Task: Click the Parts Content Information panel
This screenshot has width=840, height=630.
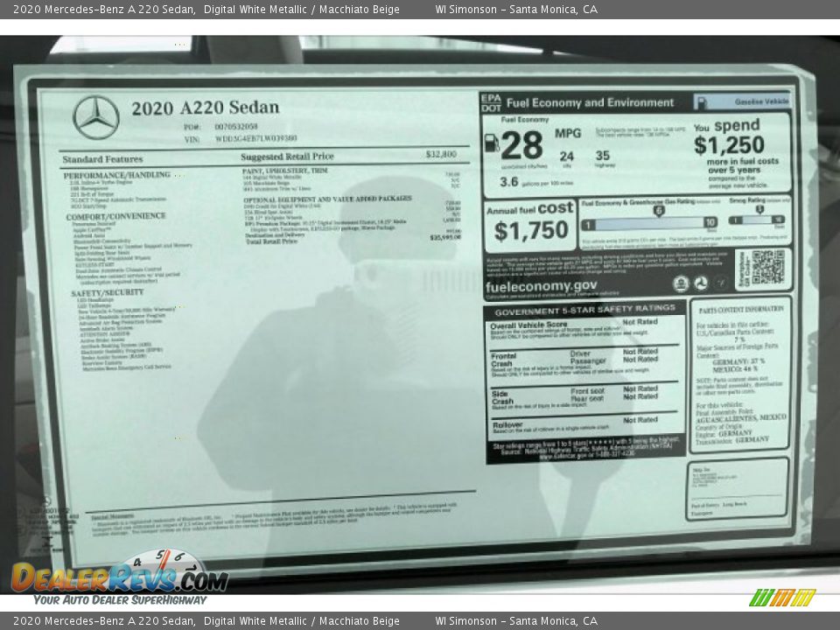Action: coord(740,374)
